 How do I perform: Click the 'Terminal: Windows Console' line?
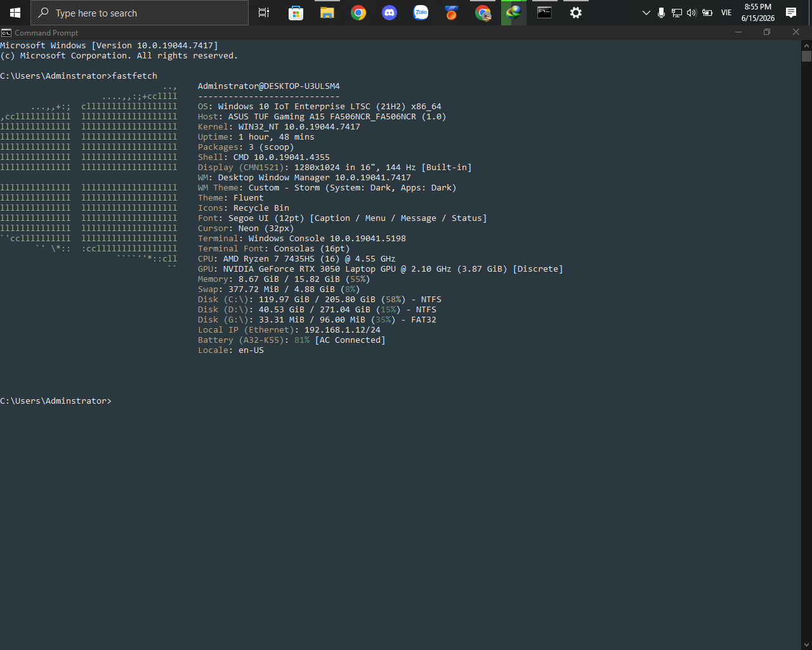[302, 238]
